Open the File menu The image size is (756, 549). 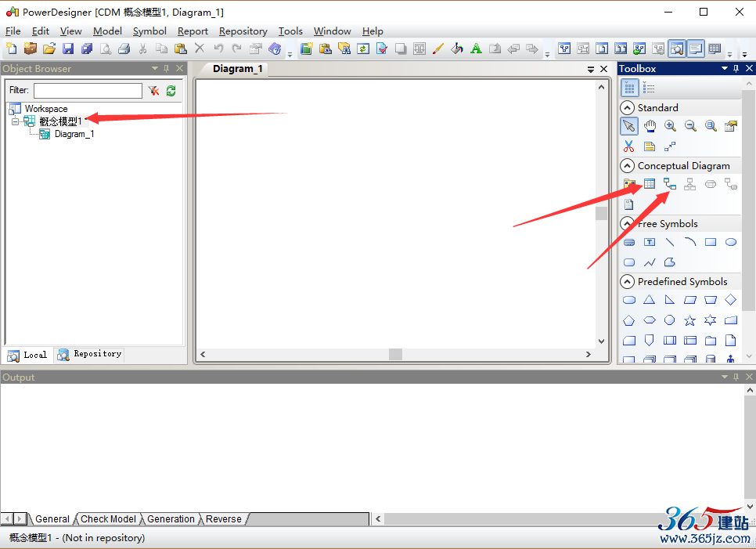(13, 31)
